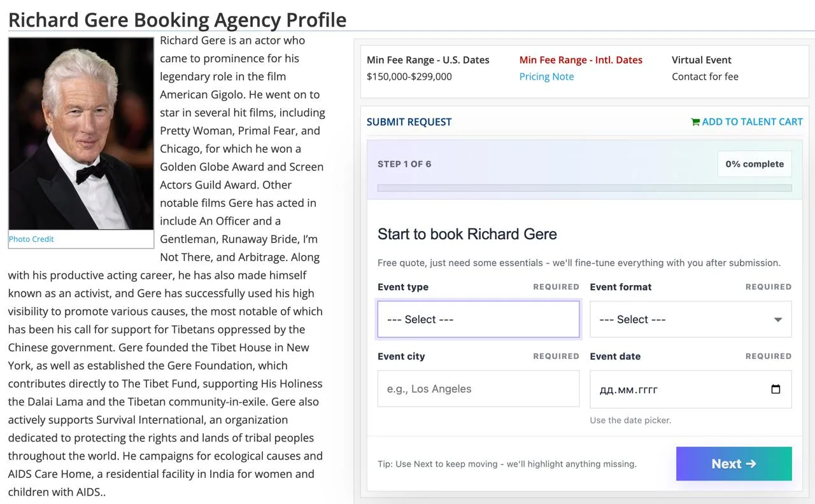Click the Virtual Event label
Image resolution: width=815 pixels, height=504 pixels.
coord(702,60)
